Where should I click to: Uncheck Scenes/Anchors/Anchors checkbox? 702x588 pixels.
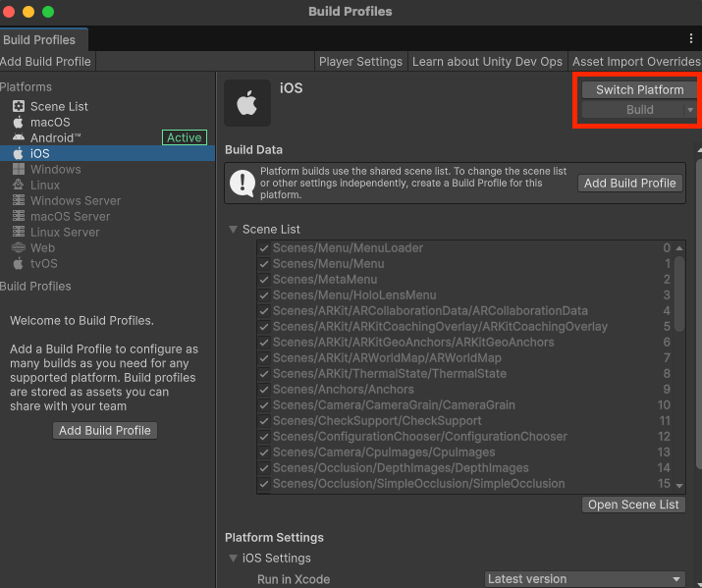tap(264, 389)
